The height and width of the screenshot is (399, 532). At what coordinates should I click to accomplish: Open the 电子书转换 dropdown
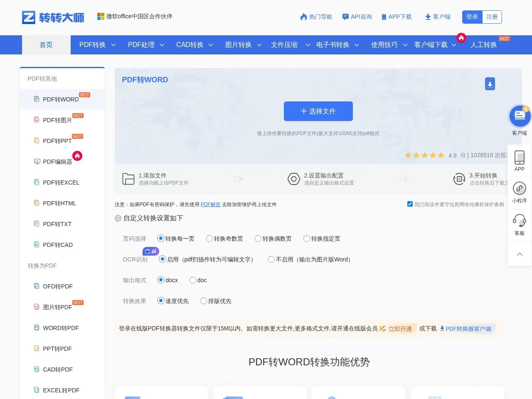(334, 45)
